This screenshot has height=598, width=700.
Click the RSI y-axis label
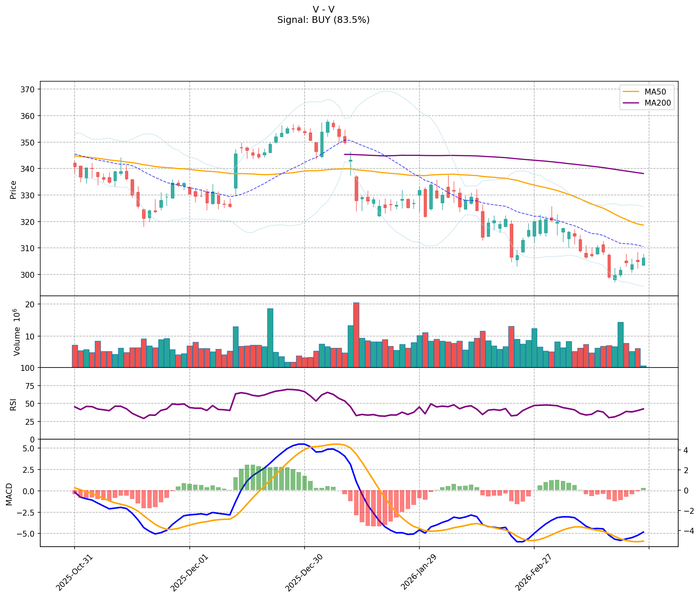(13, 404)
